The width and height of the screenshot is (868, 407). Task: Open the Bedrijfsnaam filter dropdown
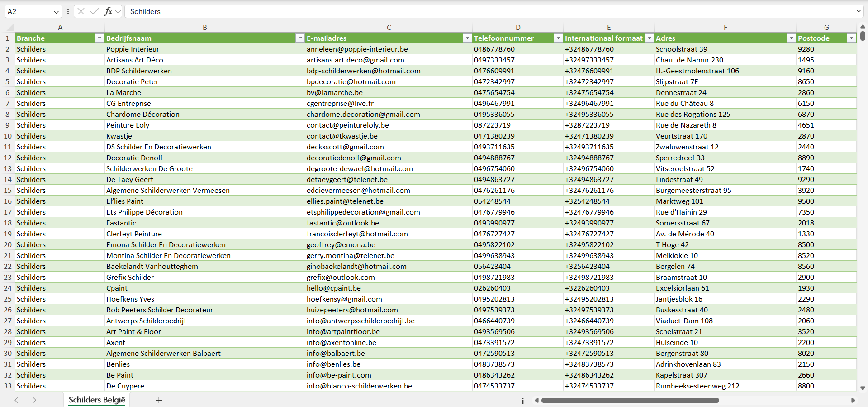point(299,38)
